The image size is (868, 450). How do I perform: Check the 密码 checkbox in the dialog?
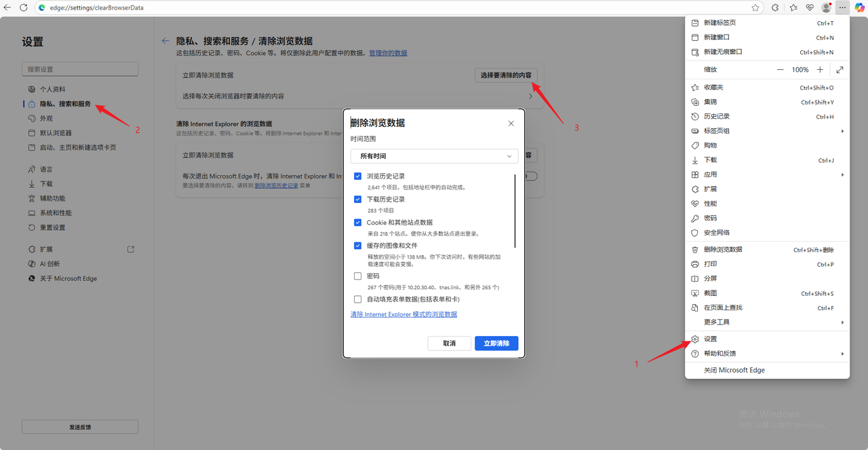click(x=357, y=276)
